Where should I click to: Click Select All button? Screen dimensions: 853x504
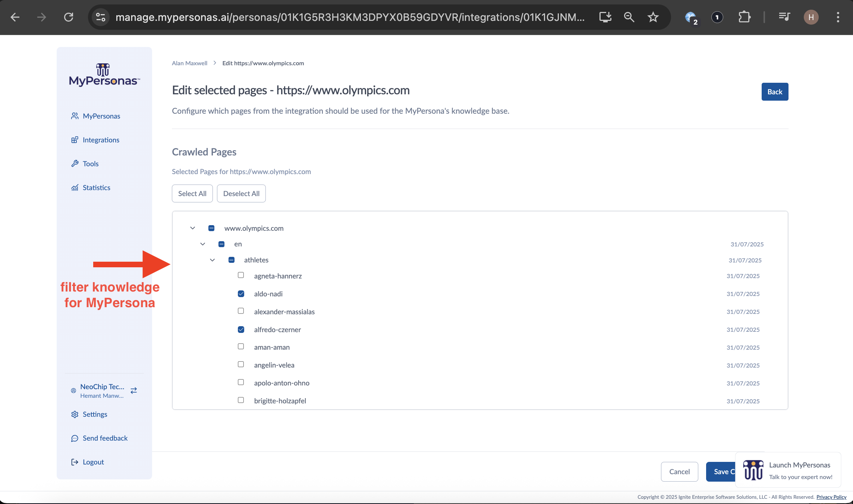[192, 193]
